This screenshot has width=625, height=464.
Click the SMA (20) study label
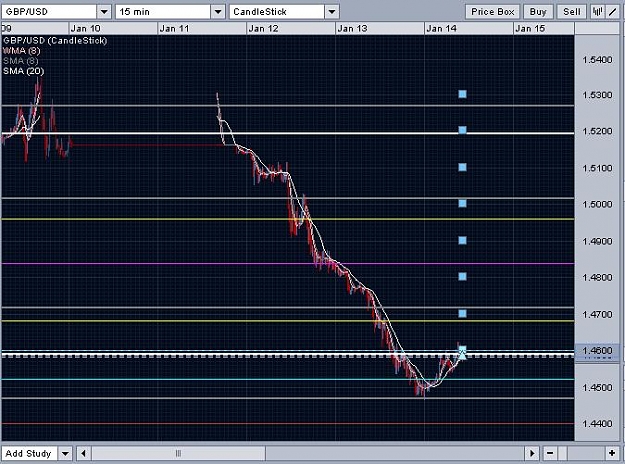24,71
